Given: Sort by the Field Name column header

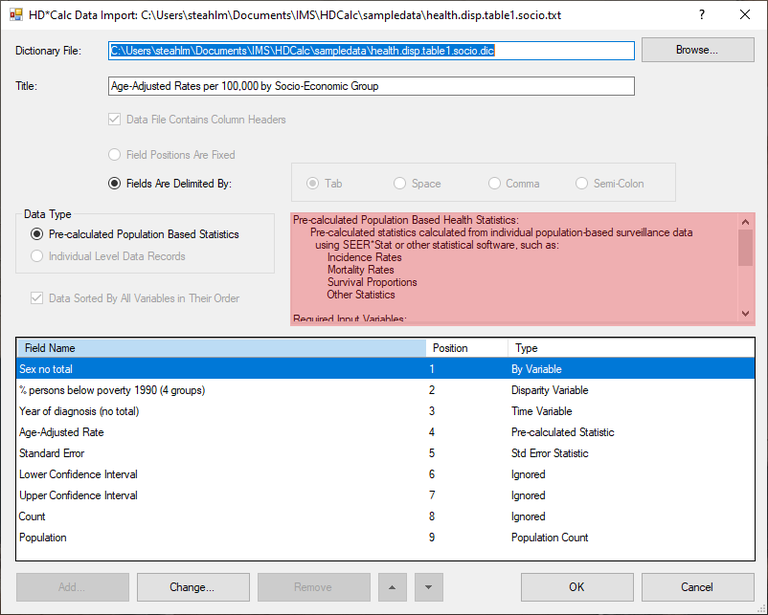Looking at the screenshot, I should 220,348.
